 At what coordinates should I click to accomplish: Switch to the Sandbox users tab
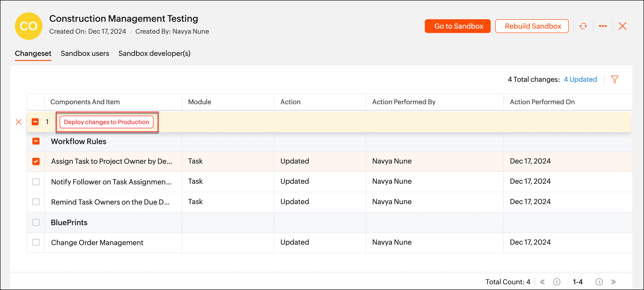coord(85,53)
